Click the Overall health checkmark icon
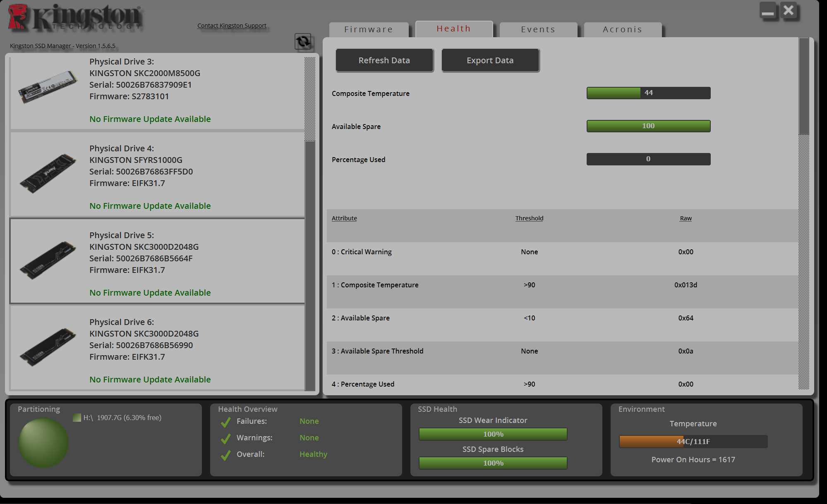827x504 pixels. coord(226,455)
